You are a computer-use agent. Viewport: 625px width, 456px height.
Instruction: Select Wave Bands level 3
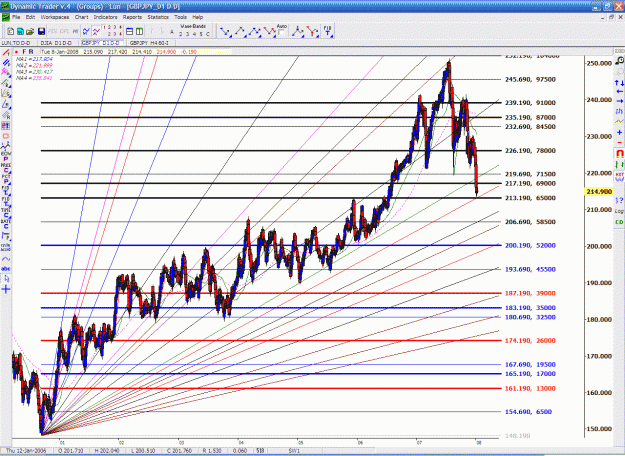click(x=187, y=34)
